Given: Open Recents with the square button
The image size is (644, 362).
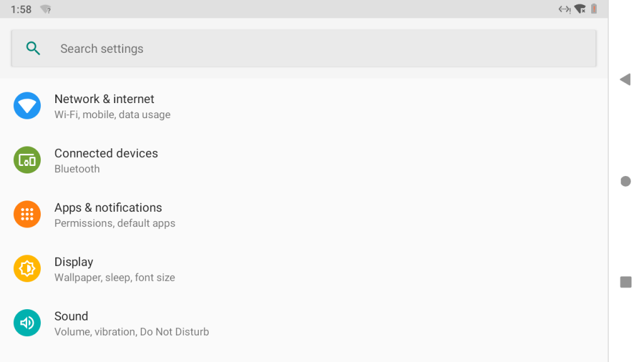Looking at the screenshot, I should [626, 283].
